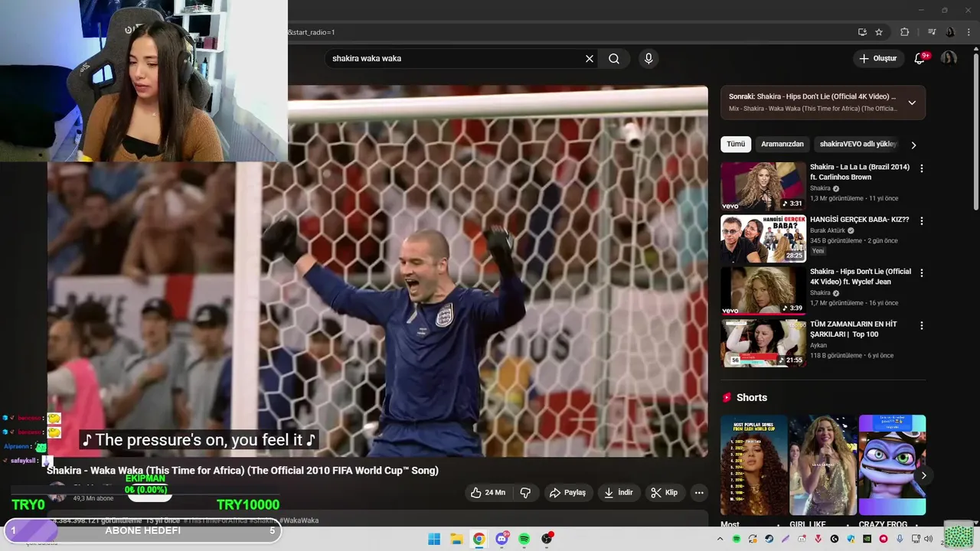Open Spotify from taskbar
The width and height of the screenshot is (980, 551).
[x=524, y=539]
